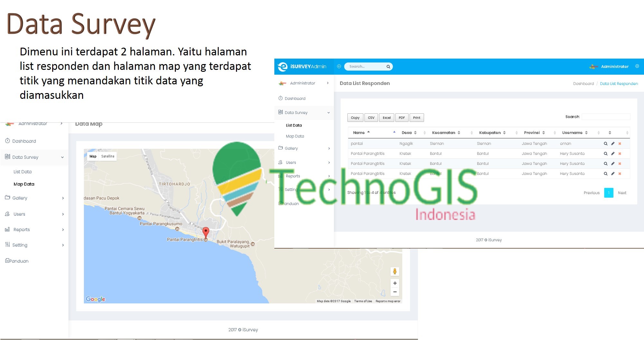
Task: Expand Users in List Responden sidebar
Action: click(x=329, y=163)
